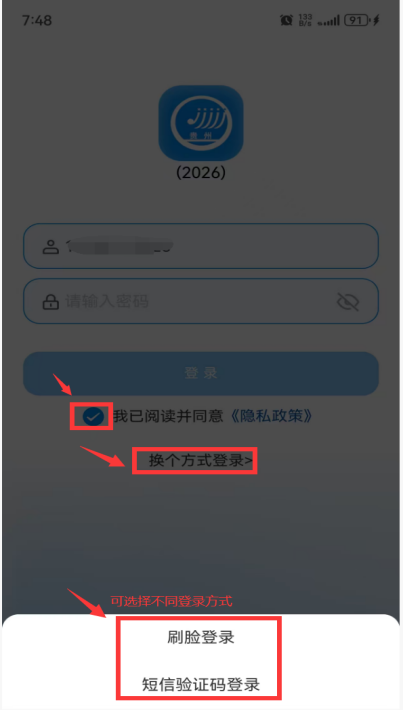Uncheck the privacy policy agreement checkbox
Screen dimensions: 403x710
pos(93,417)
